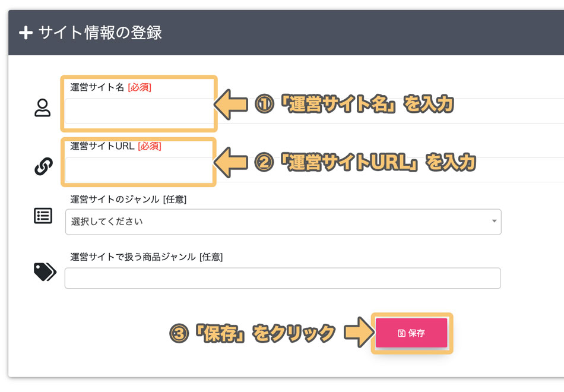Click the circled number 1 annotation

264,104
